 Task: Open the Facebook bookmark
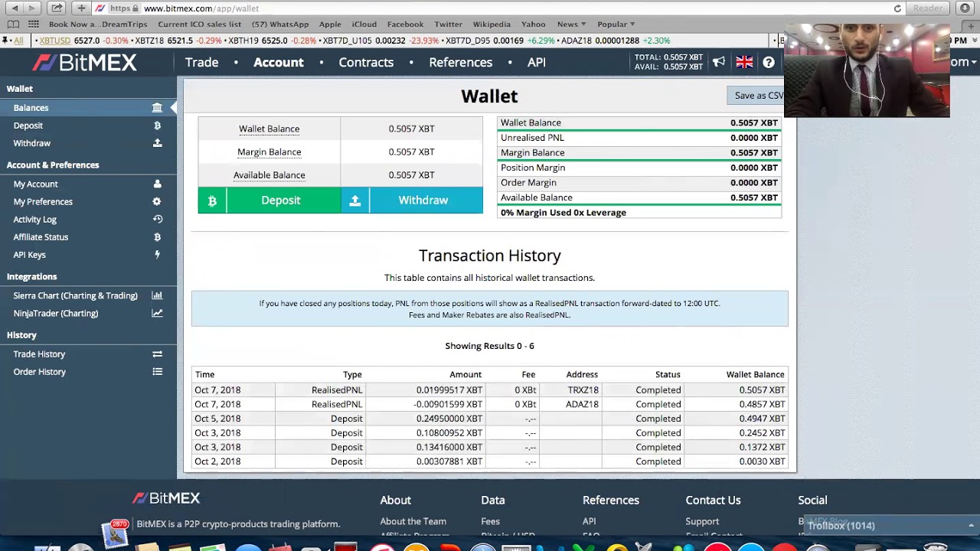coord(405,24)
